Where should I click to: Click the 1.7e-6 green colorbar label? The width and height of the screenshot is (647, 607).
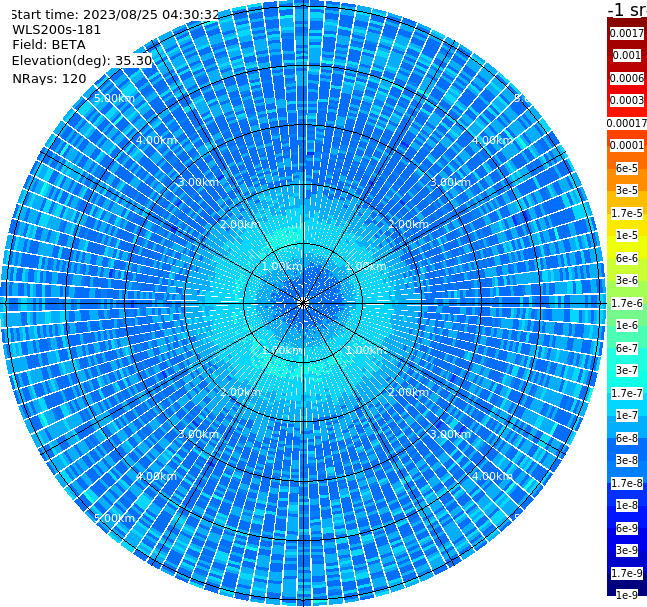point(627,303)
